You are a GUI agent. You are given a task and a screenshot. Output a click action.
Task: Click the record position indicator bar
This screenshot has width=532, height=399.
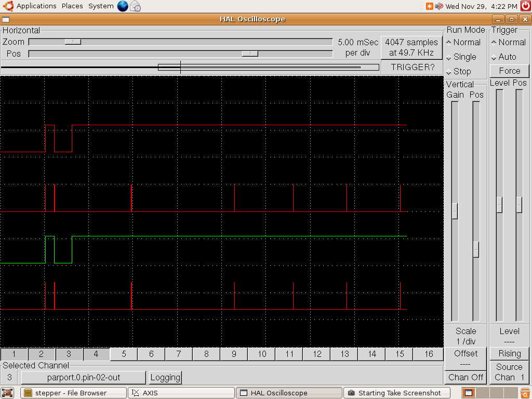pyautogui.click(x=190, y=67)
